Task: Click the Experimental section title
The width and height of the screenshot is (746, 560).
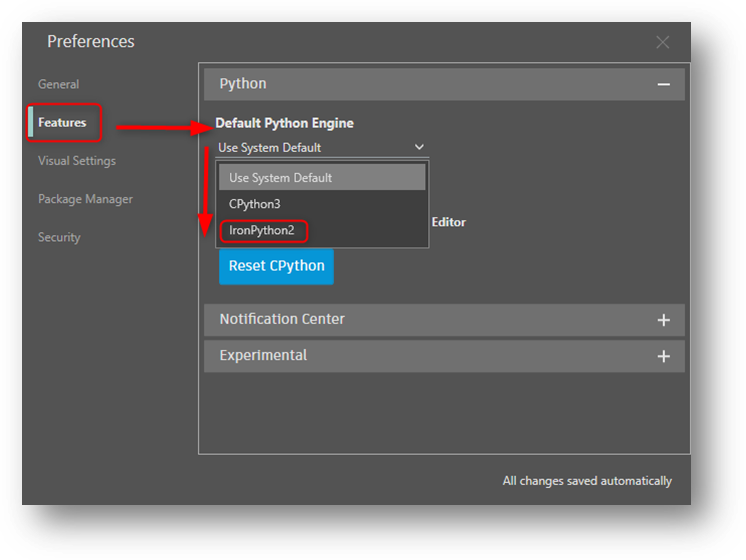Action: coord(263,355)
